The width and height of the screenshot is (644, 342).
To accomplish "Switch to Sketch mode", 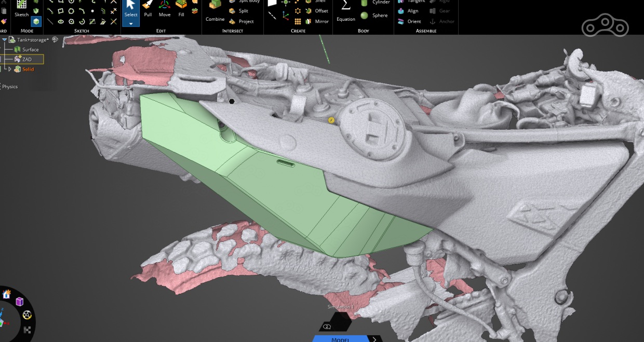I will point(22,8).
